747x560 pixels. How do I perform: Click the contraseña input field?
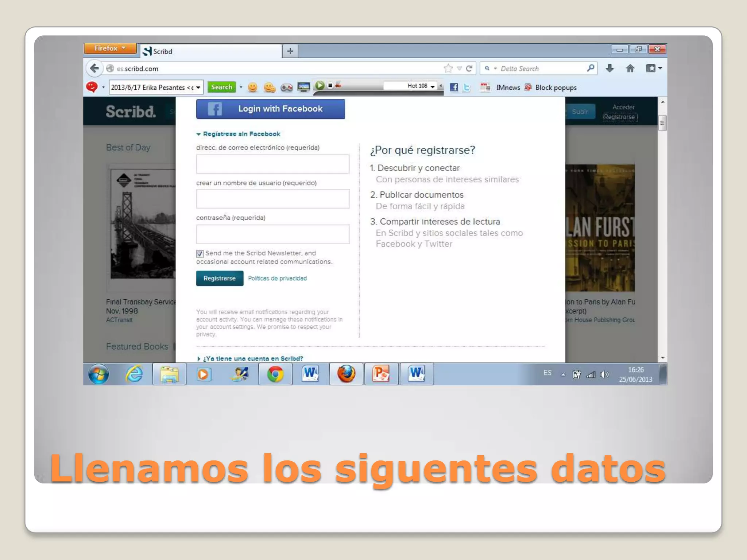tap(273, 234)
